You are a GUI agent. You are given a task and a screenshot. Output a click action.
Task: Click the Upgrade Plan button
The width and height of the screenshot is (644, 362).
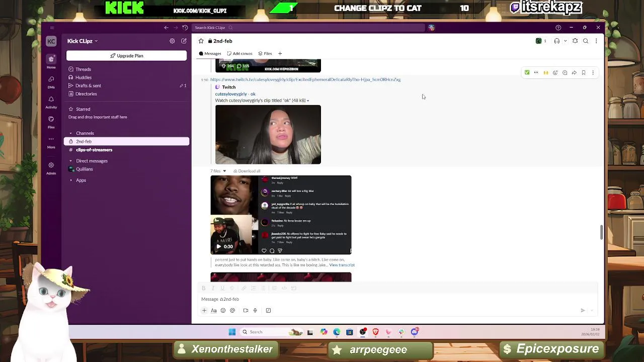point(126,56)
